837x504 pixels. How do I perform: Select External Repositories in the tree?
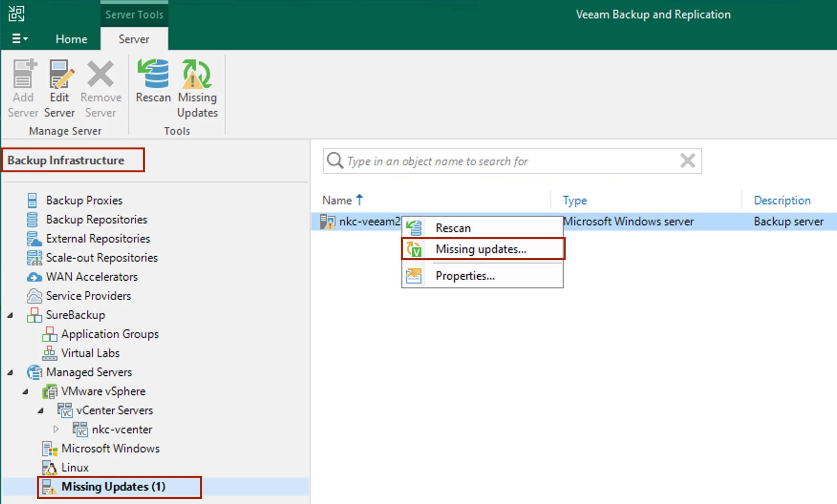tap(98, 239)
